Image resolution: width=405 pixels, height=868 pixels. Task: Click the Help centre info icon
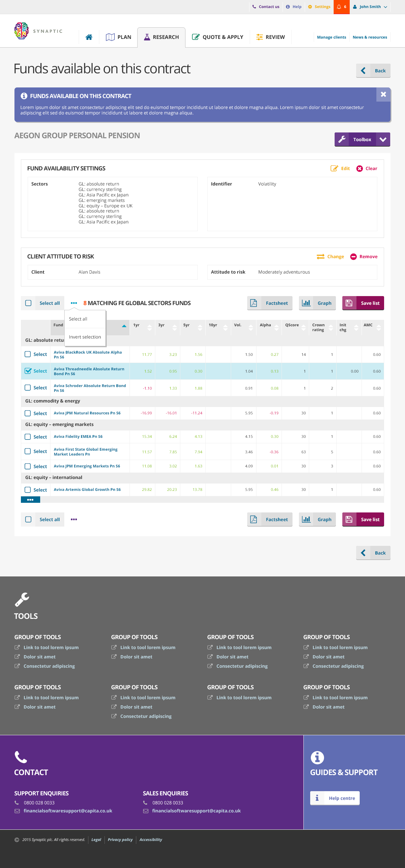coord(317,798)
